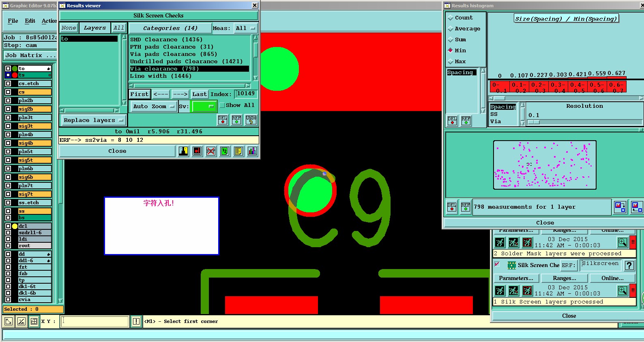Go to previous result arrow

click(161, 94)
